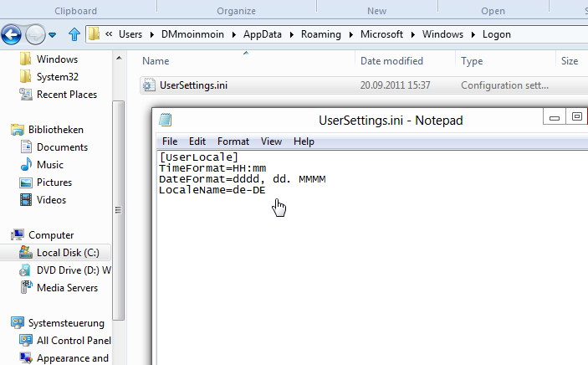Open All Control Panel items entry
Viewport: 588px width, 365px height.
point(74,341)
